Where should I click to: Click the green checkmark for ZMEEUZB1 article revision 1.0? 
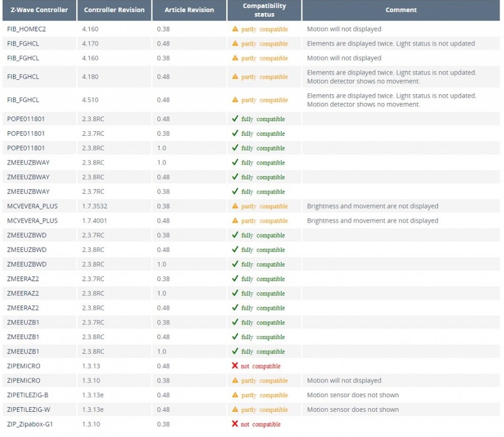tap(235, 351)
